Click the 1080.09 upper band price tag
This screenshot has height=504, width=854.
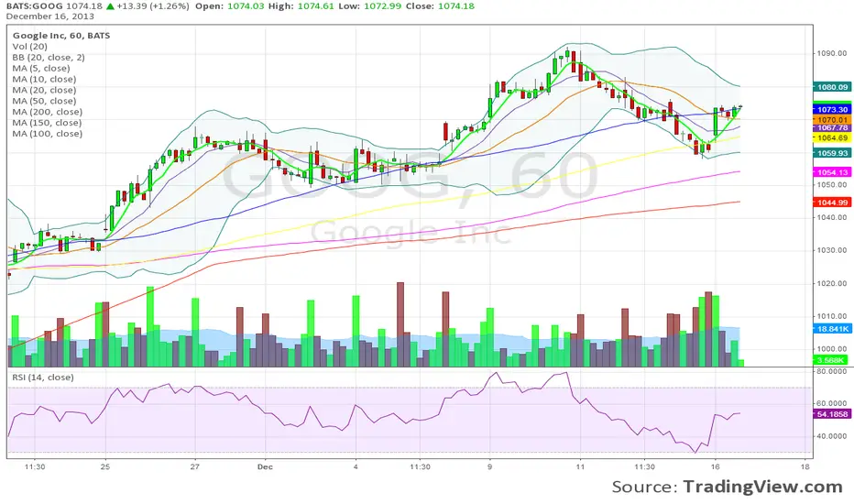[x=832, y=87]
